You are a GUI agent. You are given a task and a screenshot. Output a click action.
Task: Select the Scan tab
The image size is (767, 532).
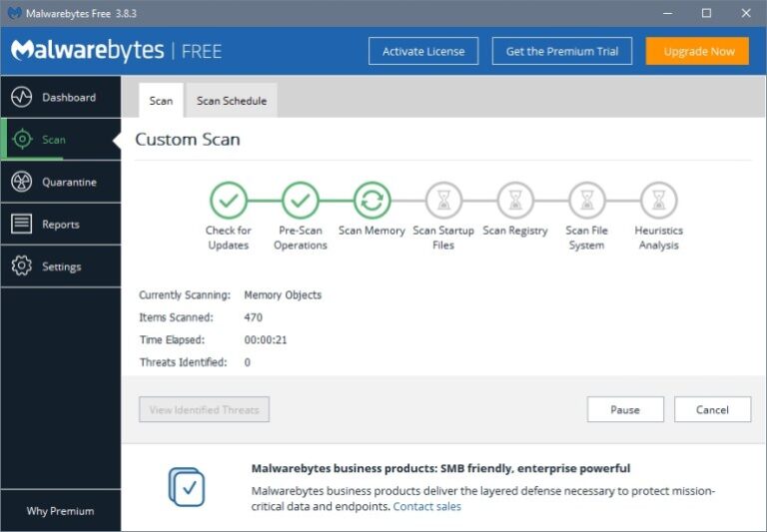[161, 101]
